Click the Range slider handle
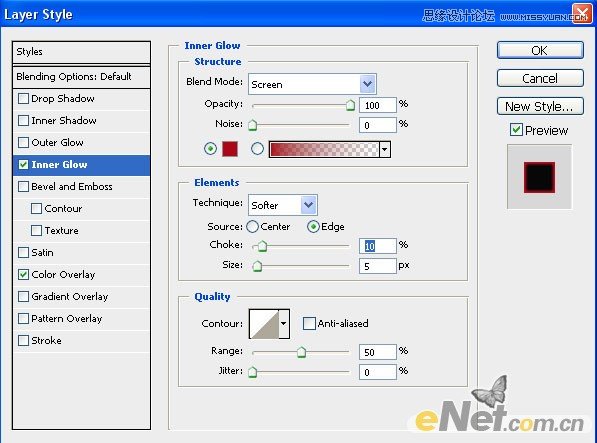This screenshot has width=597, height=443. [x=301, y=352]
